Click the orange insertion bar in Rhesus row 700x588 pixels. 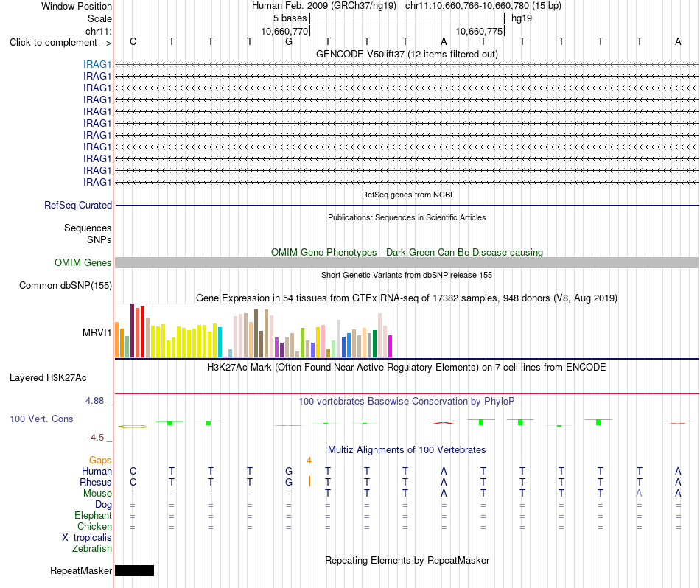click(309, 481)
